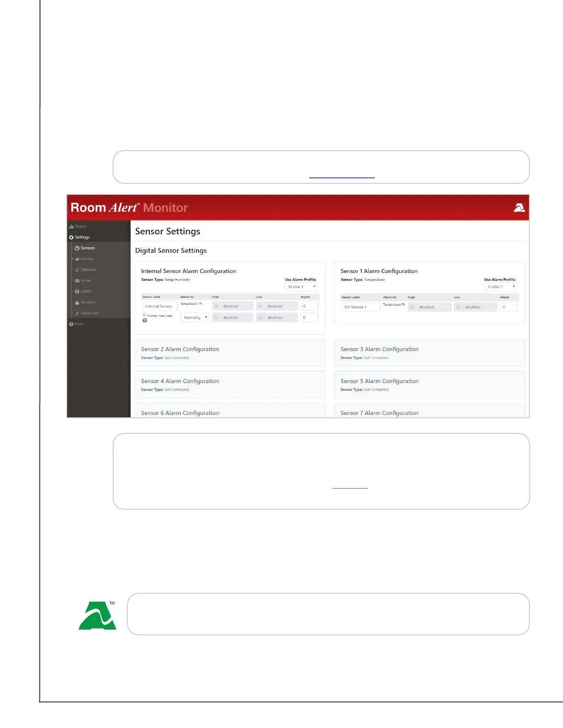Screen dimensions: 563x728
Task: Click the Security lock icon
Action: pos(77,302)
